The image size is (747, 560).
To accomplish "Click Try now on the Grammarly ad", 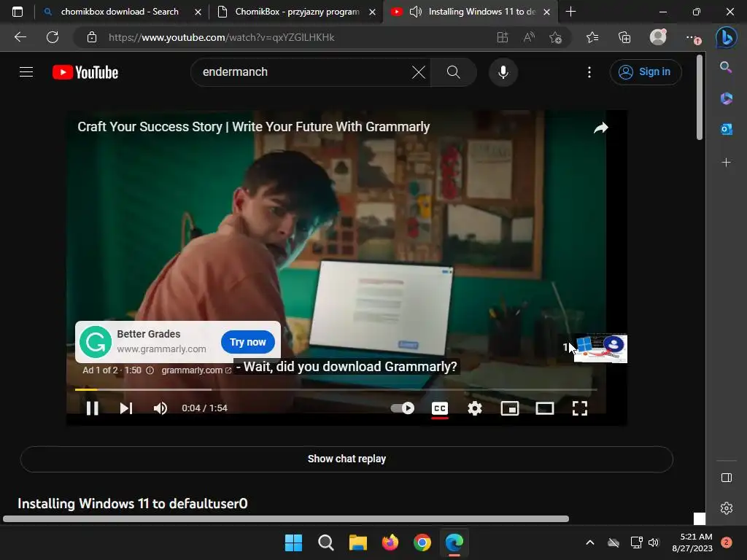I will click(248, 342).
